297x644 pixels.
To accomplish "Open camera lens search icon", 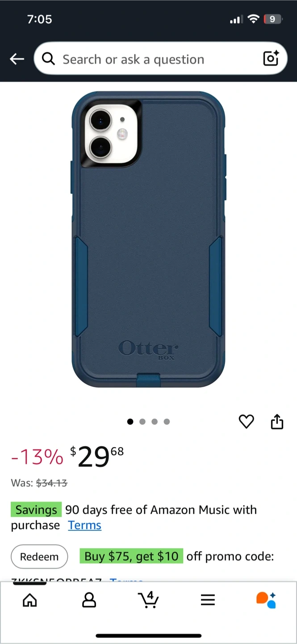I will click(x=271, y=59).
